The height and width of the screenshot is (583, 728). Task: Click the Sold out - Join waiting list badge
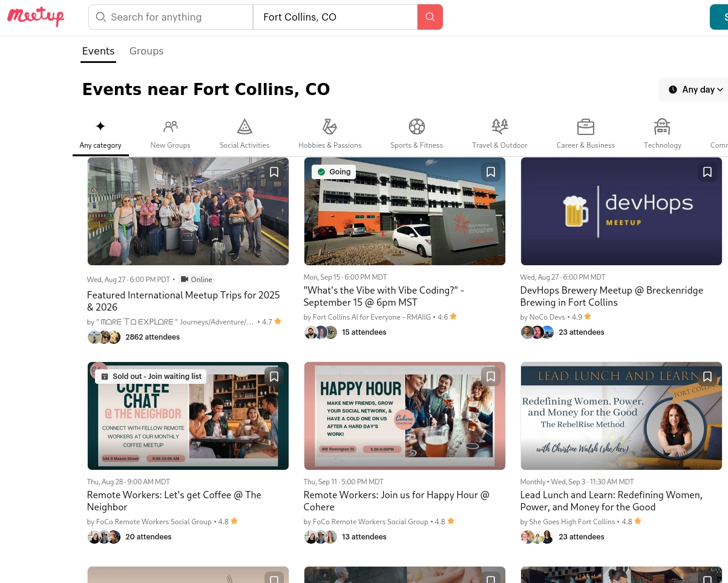[x=151, y=377]
